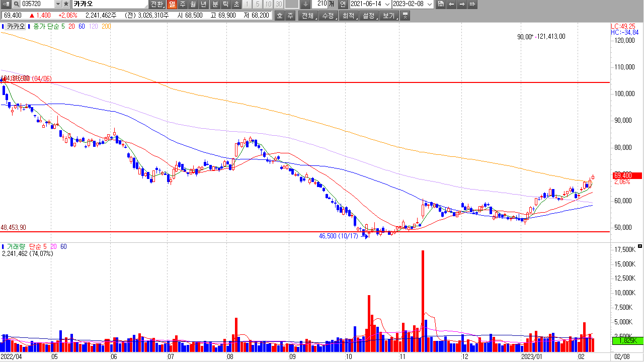Click the right arrow navigation icon

pos(461,4)
